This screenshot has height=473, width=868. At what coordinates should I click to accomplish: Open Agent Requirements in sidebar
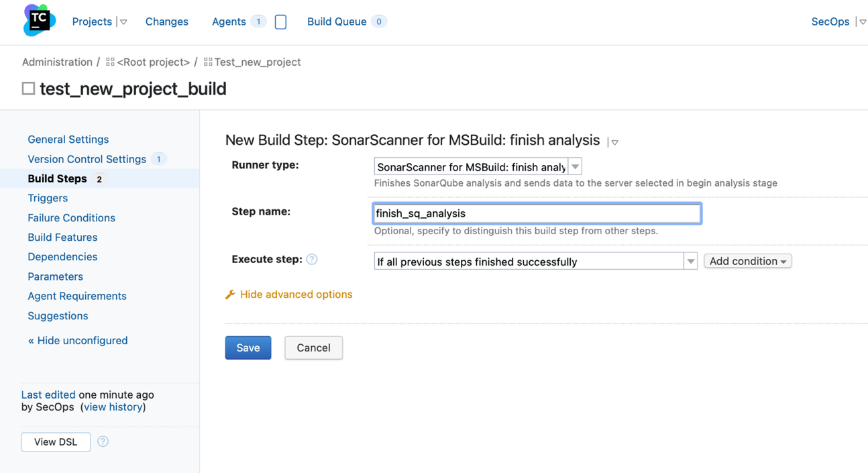pos(76,296)
